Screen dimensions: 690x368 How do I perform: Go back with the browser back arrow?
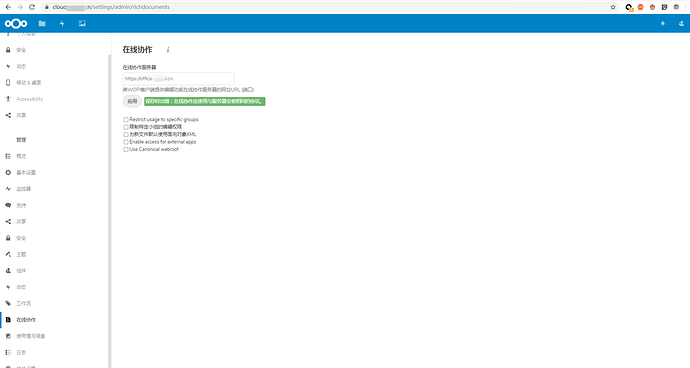(8, 7)
